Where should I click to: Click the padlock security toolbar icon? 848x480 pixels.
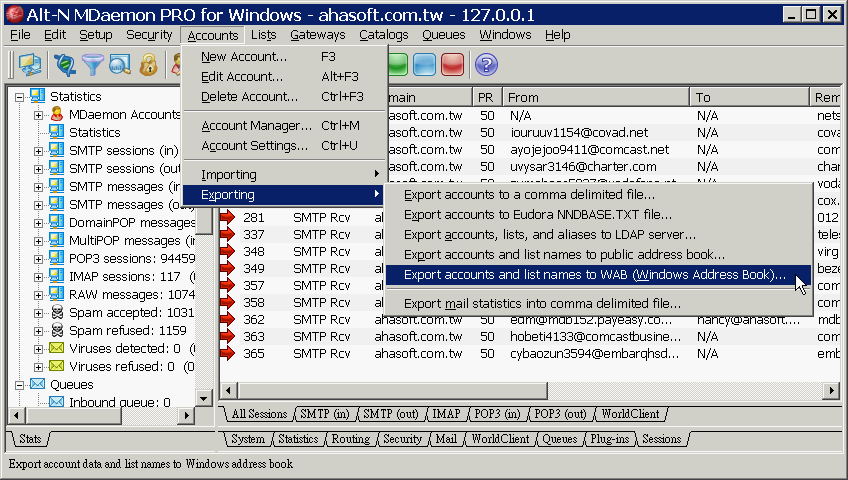pyautogui.click(x=148, y=65)
